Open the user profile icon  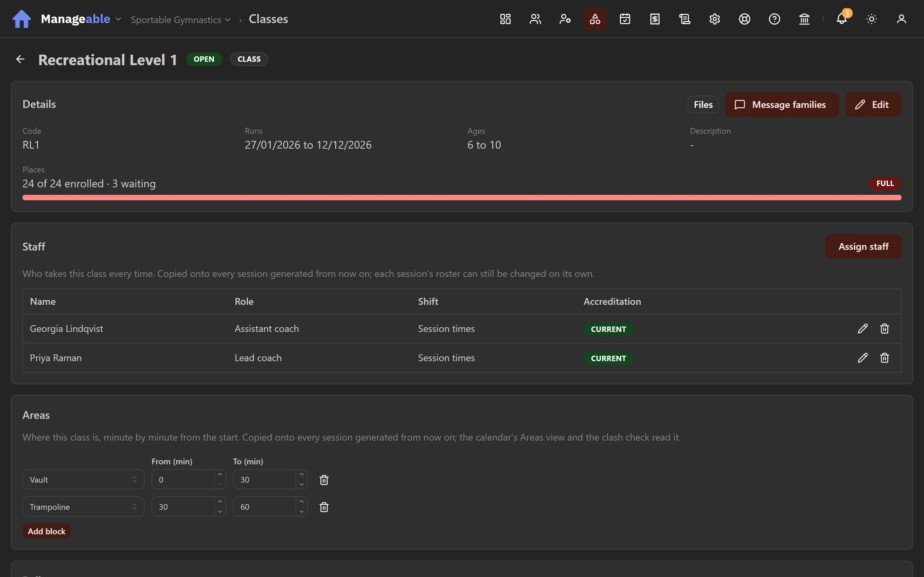coord(901,19)
